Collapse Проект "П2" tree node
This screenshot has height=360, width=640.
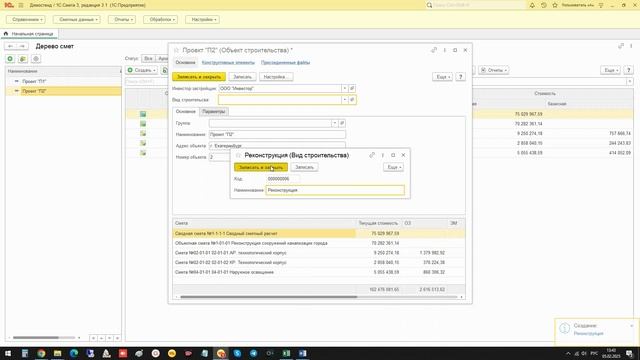tap(16, 91)
